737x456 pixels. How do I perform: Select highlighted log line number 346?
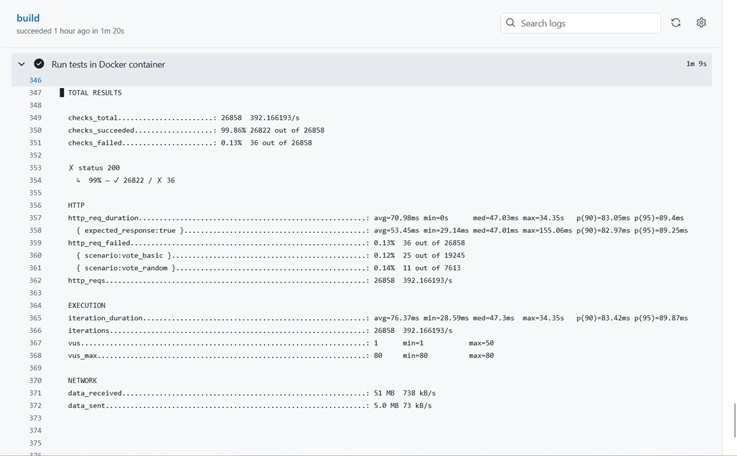point(35,80)
